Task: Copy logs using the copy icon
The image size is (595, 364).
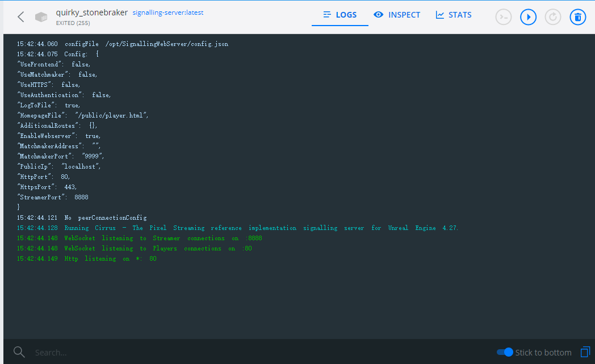Action: click(585, 352)
